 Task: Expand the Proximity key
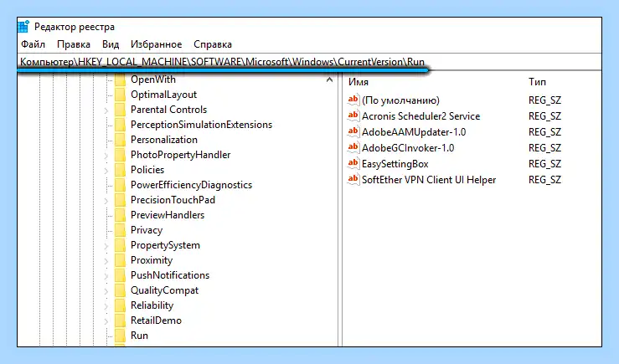point(106,261)
